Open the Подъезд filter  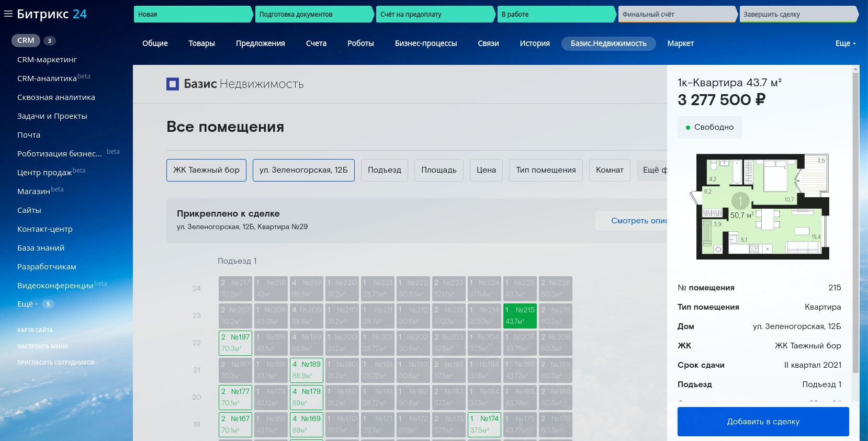[385, 170]
